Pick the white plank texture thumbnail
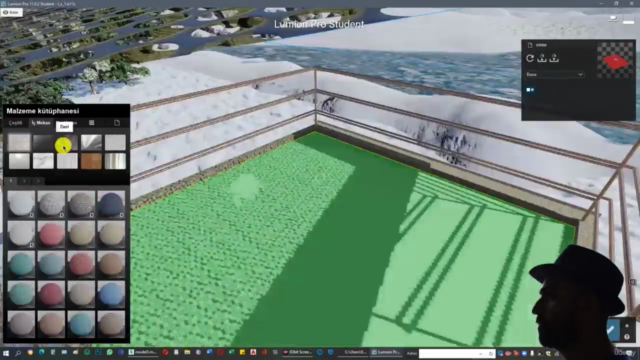This screenshot has width=640, height=360. pyautogui.click(x=67, y=161)
